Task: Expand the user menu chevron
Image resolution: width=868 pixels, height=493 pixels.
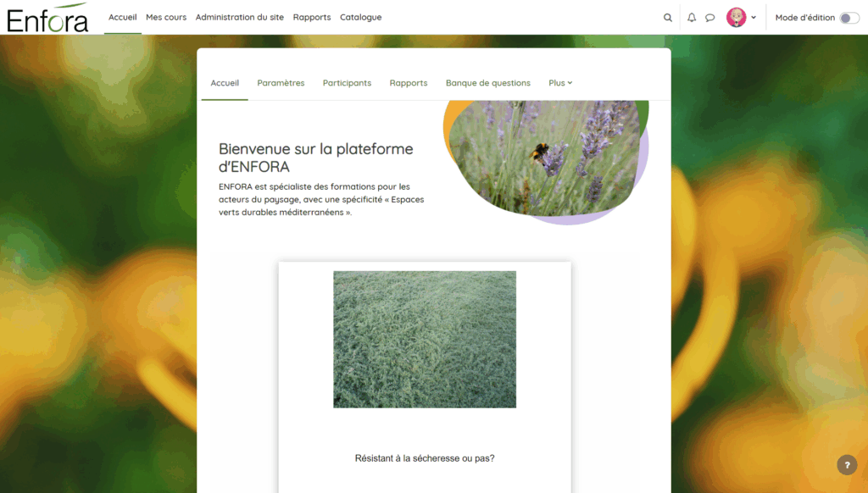Action: click(x=754, y=18)
